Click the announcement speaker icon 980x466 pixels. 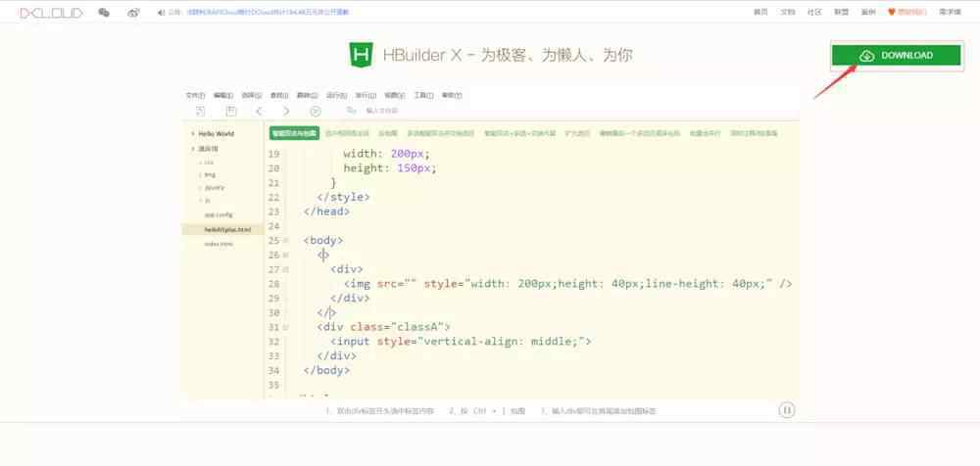162,13
